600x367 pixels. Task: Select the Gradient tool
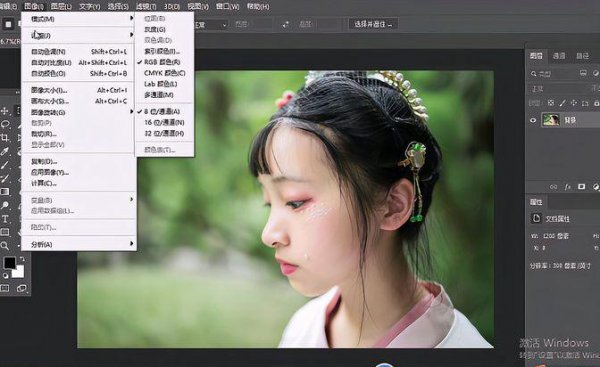click(5, 191)
